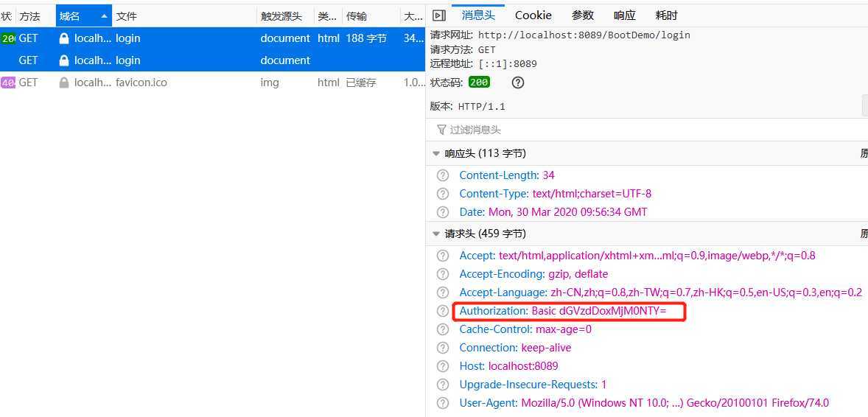Click img cause in favicon.ico row
The image size is (868, 417).
[x=270, y=83]
